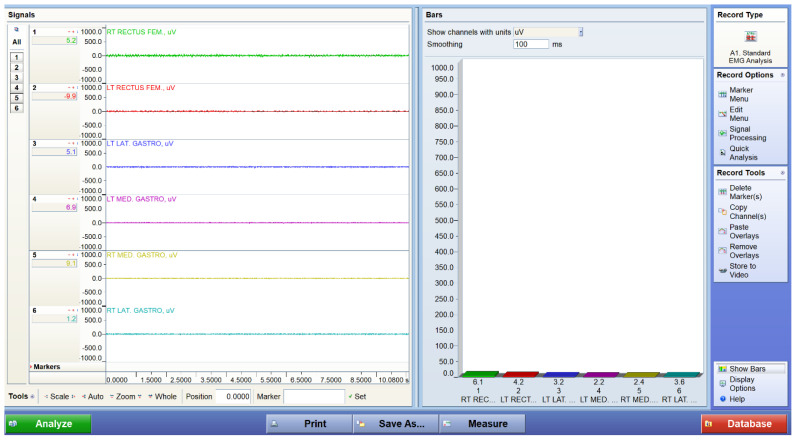This screenshot has width=796, height=440.
Task: Click the small icon above All channels
Action: [x=16, y=30]
